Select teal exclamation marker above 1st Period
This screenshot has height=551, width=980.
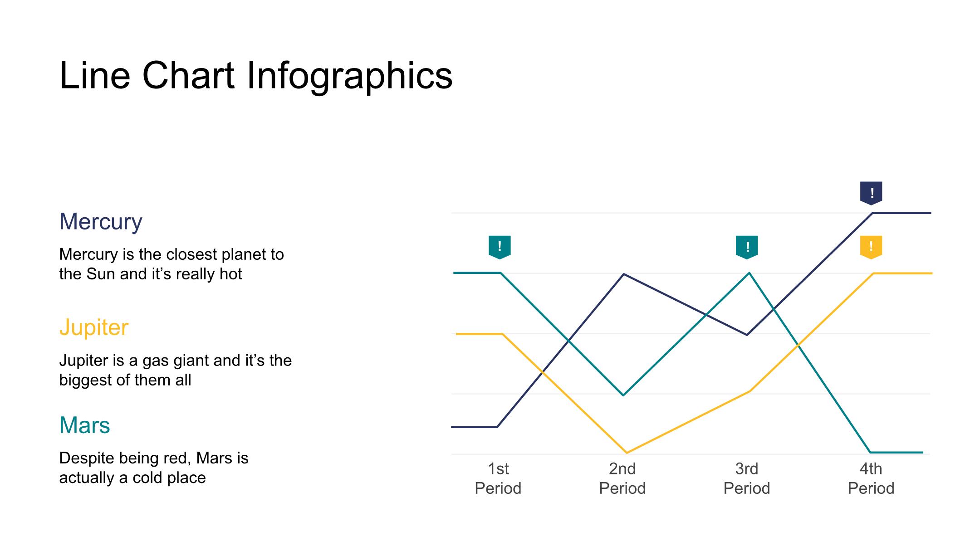point(500,247)
